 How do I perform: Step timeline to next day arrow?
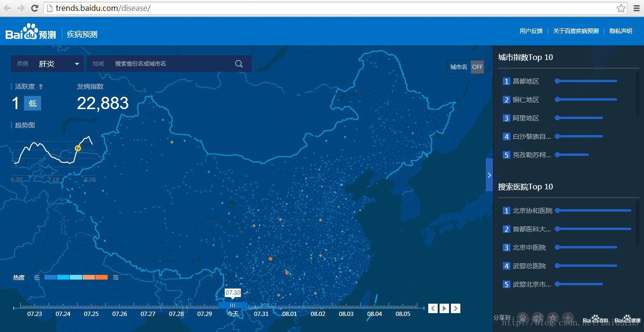pyautogui.click(x=456, y=308)
